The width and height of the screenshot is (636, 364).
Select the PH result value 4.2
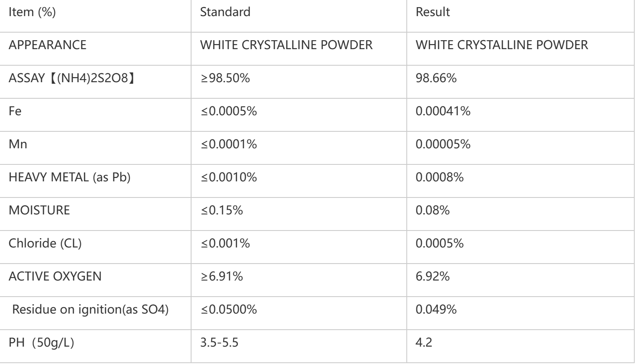coord(424,342)
